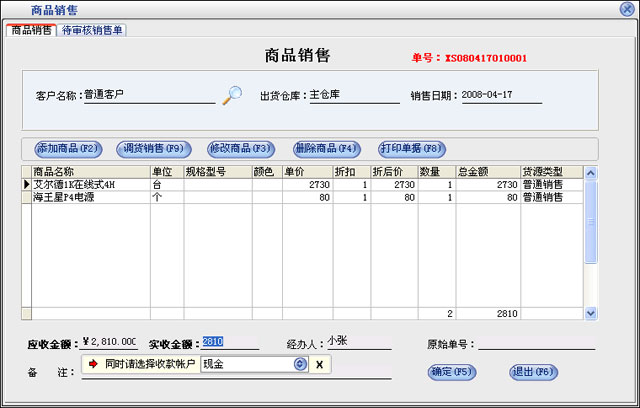640x408 pixels.
Task: Click the X button beside the 现金 dropdown
Action: pos(318,364)
